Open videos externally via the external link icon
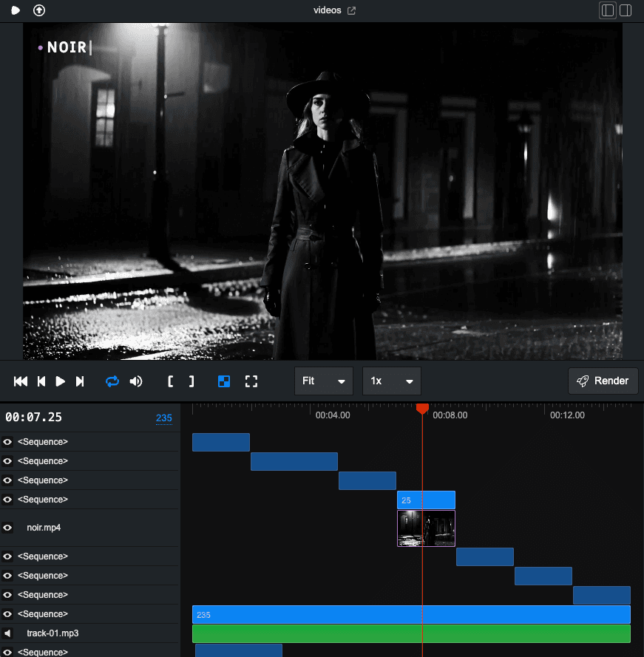Viewport: 644px width, 657px height. [x=350, y=11]
